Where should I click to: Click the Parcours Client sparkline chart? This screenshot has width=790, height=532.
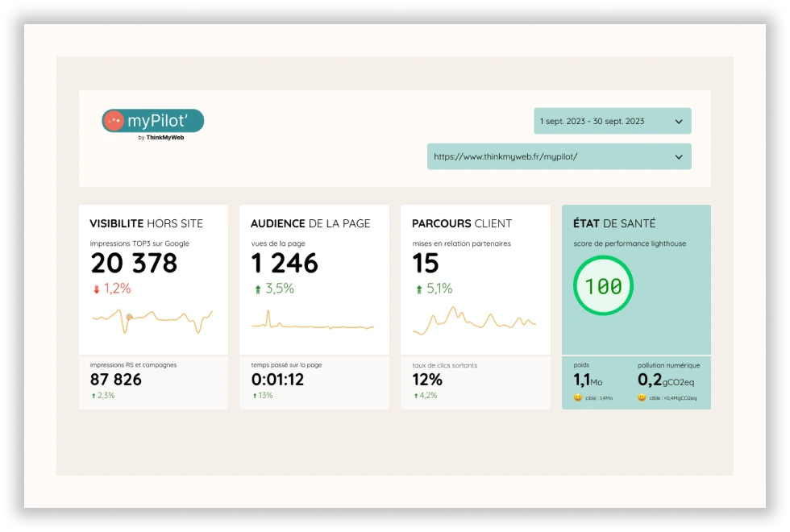click(473, 320)
